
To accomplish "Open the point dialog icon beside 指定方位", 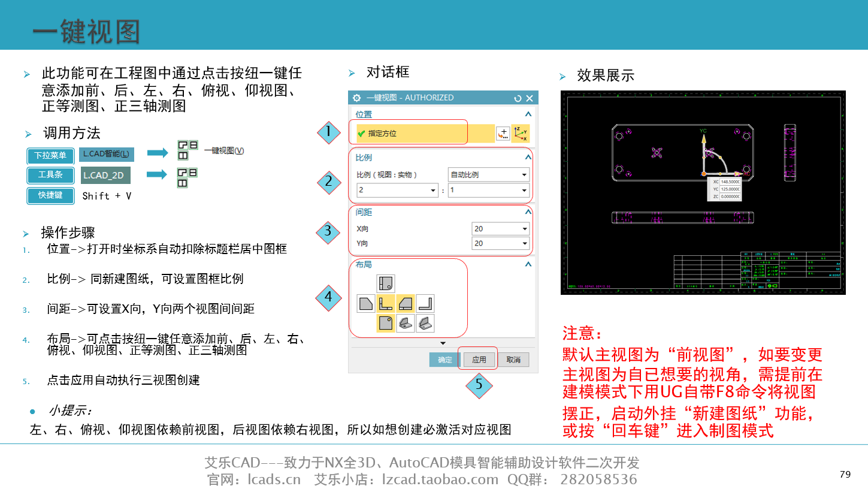I will [x=503, y=134].
